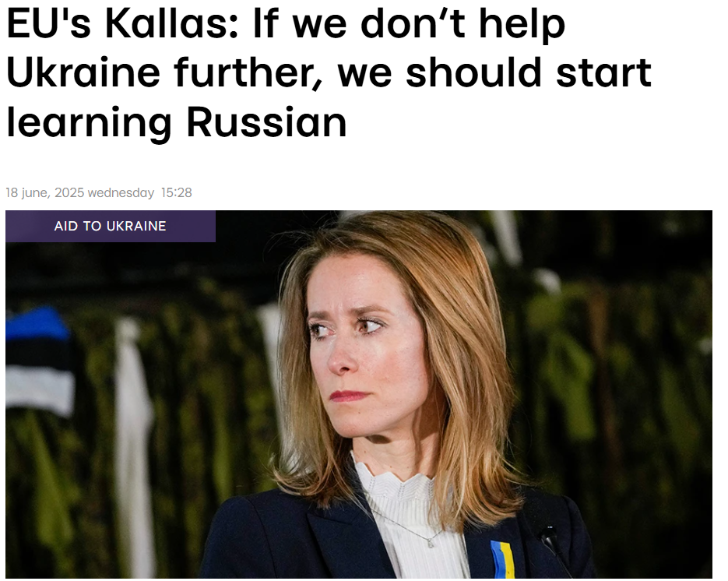Click the necklace pendant in the photo
This screenshot has width=728, height=581.
click(x=431, y=543)
